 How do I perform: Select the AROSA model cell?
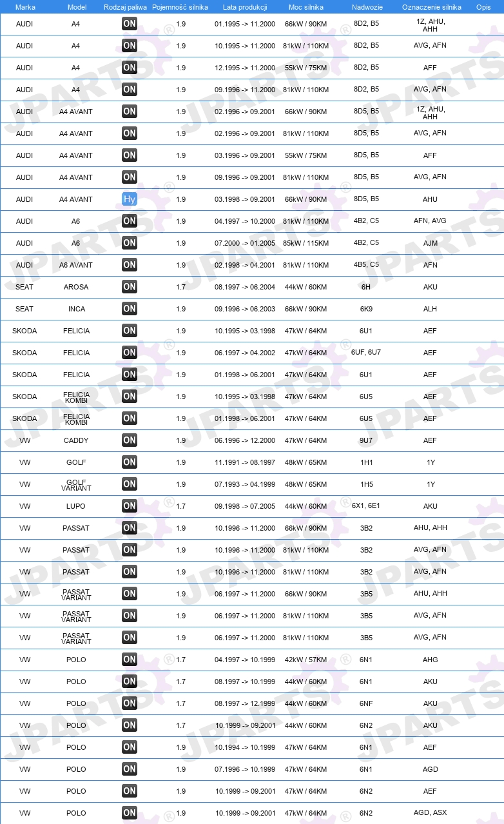tap(76, 287)
